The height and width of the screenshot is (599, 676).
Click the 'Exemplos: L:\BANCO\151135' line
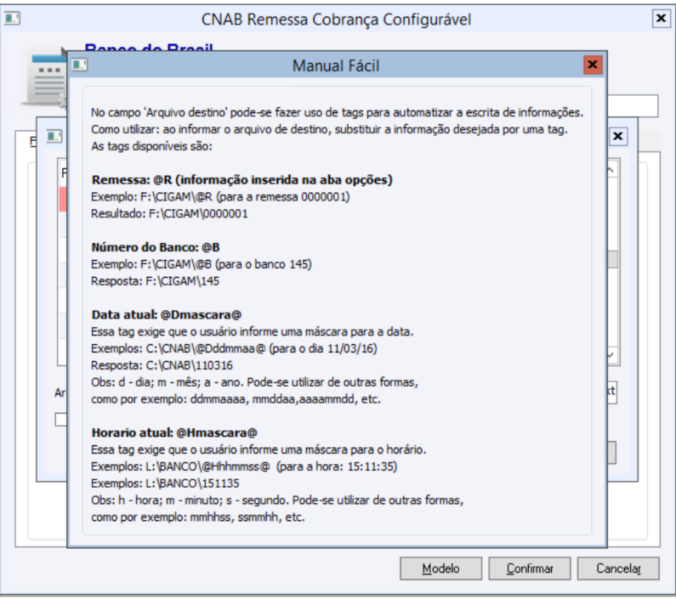coord(165,483)
